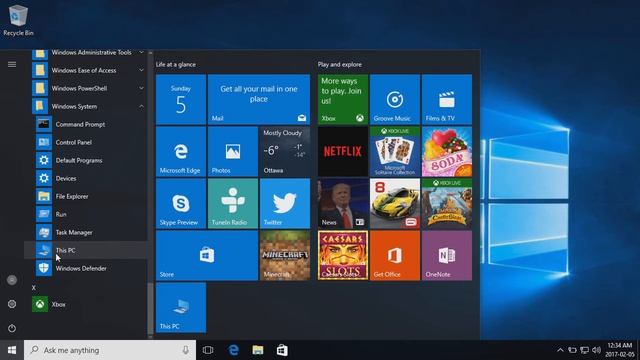Image resolution: width=640 pixels, height=360 pixels.
Task: Open the Photos tile
Action: tap(233, 151)
